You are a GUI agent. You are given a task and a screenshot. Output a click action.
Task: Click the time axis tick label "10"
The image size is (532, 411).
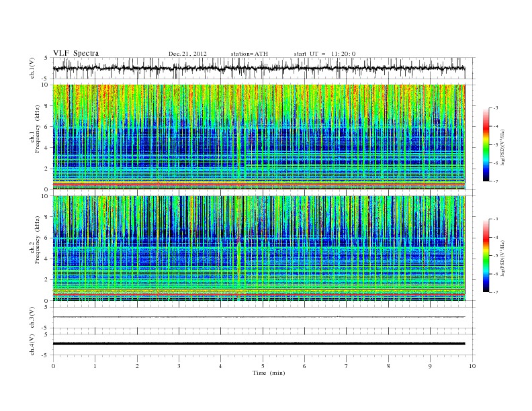(472, 366)
